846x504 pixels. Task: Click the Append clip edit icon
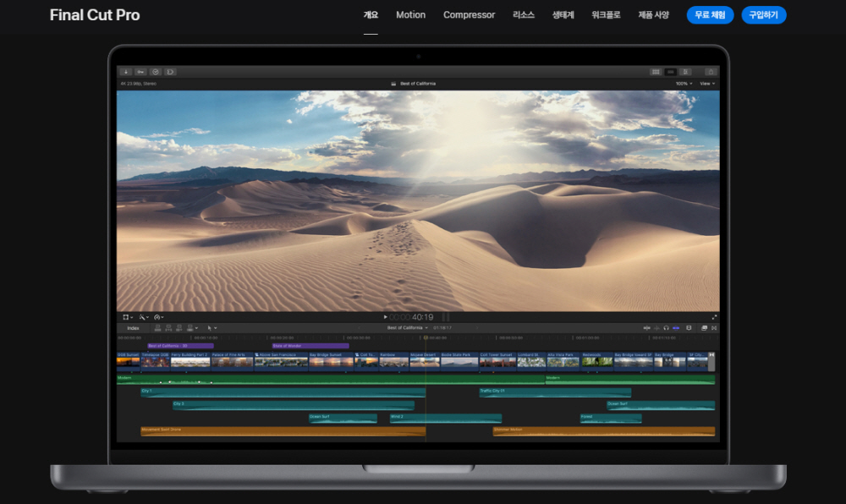179,328
